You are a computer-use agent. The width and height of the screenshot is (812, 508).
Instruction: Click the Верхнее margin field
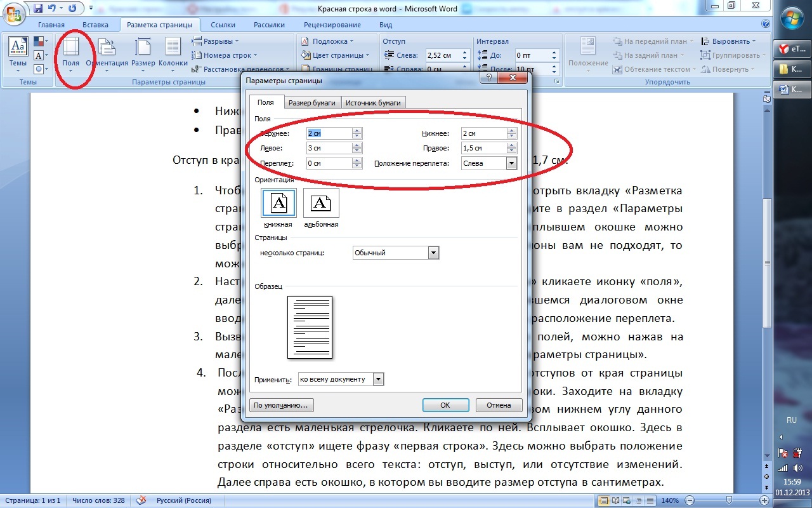(329, 133)
